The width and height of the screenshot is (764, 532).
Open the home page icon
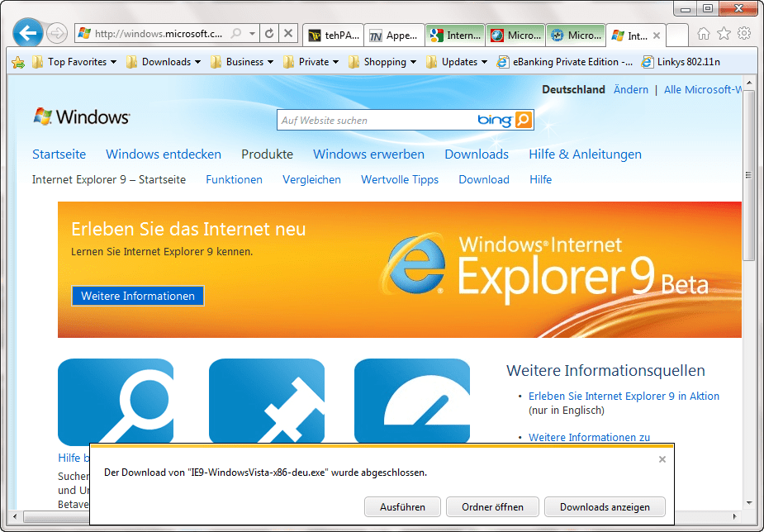704,34
